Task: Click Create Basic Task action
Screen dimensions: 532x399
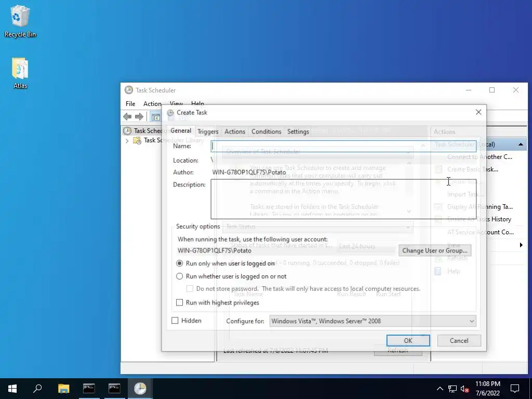Action: coord(473,169)
